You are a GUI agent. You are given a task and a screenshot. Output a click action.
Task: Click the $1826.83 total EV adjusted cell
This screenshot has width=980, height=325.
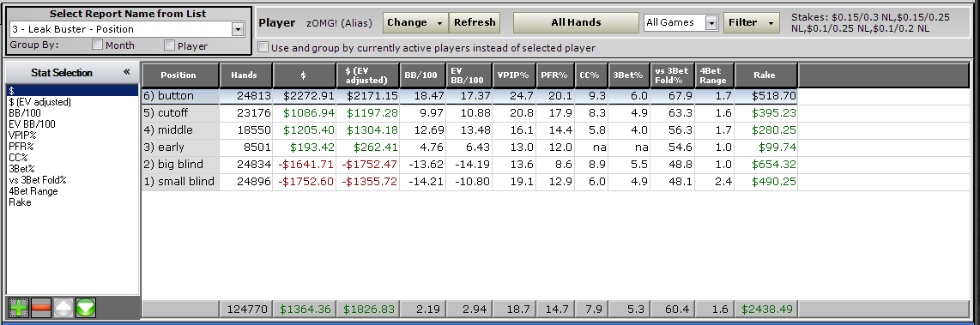[367, 309]
